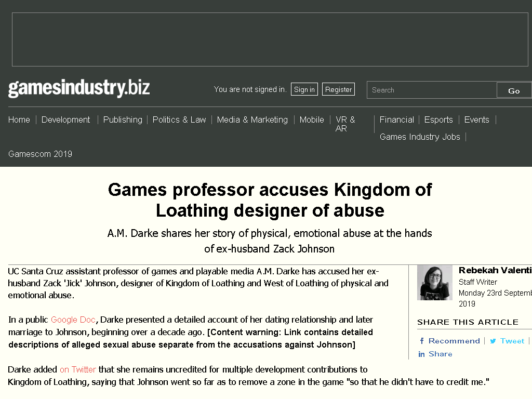
Task: Open the Development section
Action: pos(66,120)
